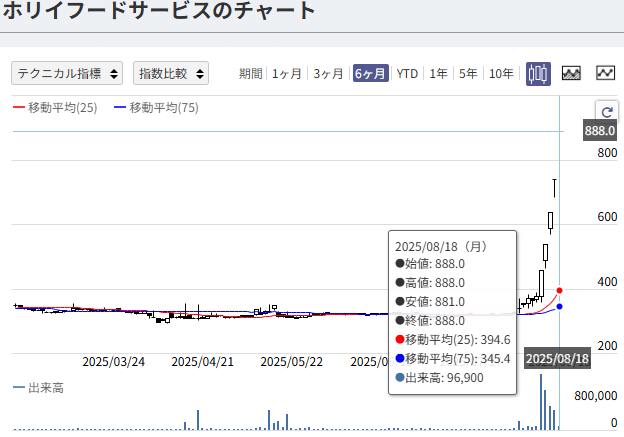Click the tooltip 出来高: 96,900 row
624x437 pixels.
pos(439,378)
